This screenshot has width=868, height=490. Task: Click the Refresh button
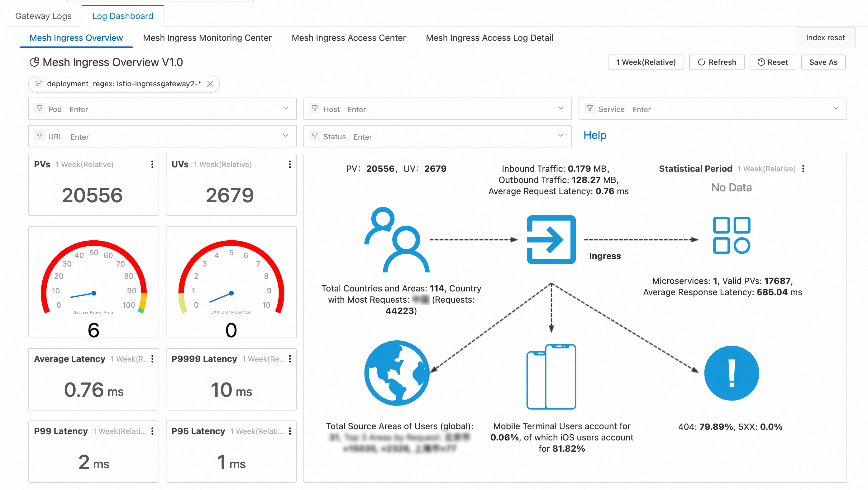[716, 62]
